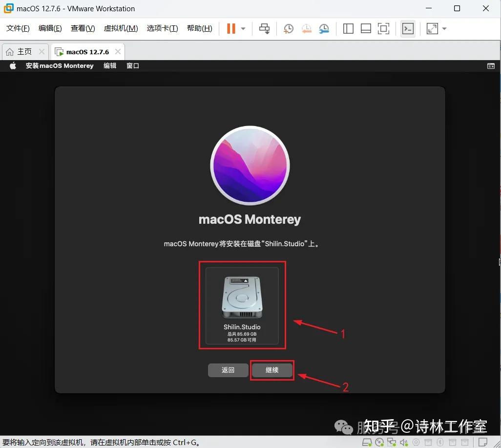501x448 pixels.
Task: Enter full screen mode icon
Action: pos(383,28)
